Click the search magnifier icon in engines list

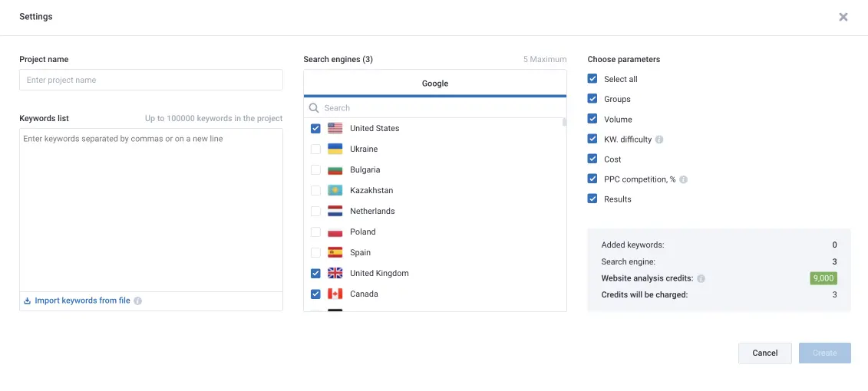(x=313, y=108)
